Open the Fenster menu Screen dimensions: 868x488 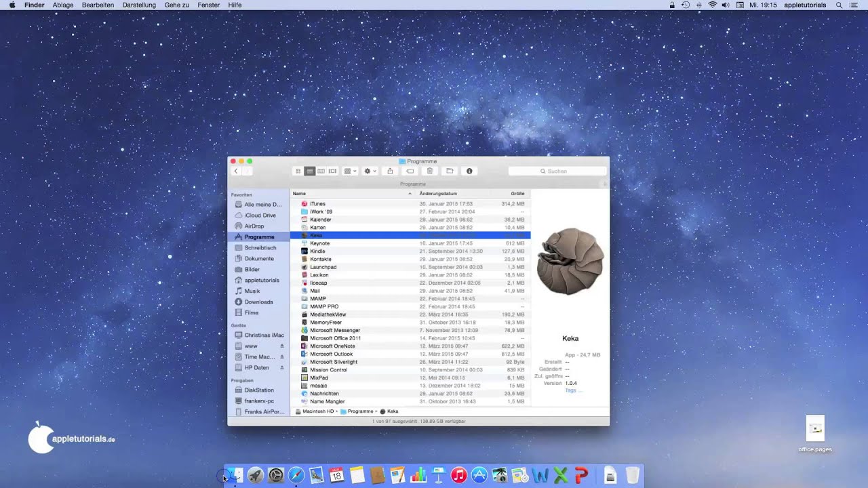point(209,5)
